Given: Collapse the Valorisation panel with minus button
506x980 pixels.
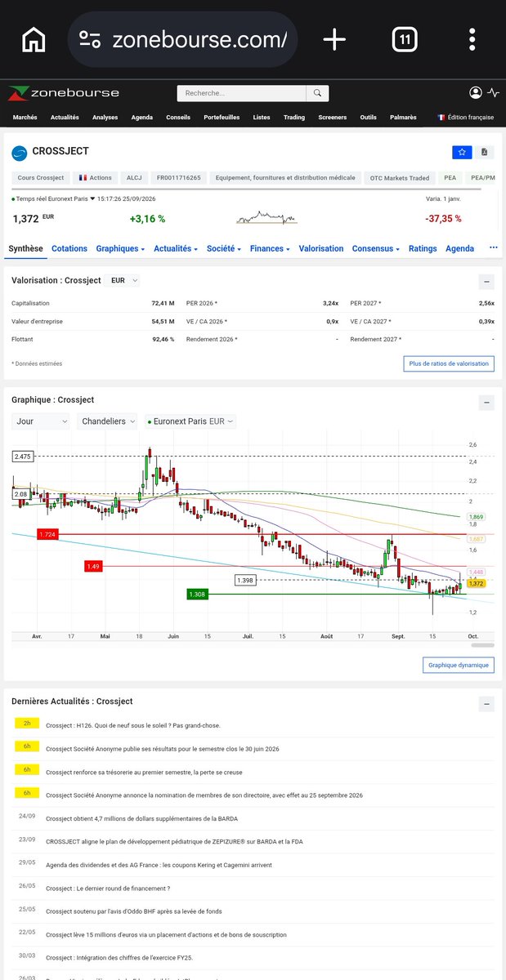Looking at the screenshot, I should click(x=486, y=281).
